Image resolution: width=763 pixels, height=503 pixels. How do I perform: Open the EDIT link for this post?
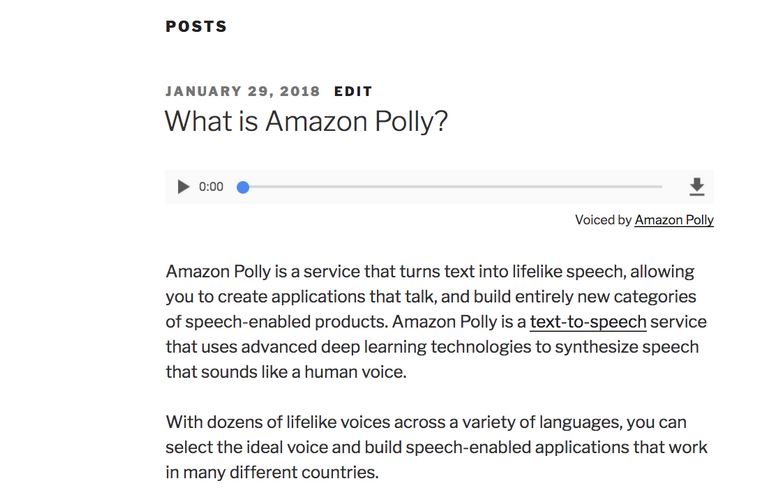[x=353, y=91]
